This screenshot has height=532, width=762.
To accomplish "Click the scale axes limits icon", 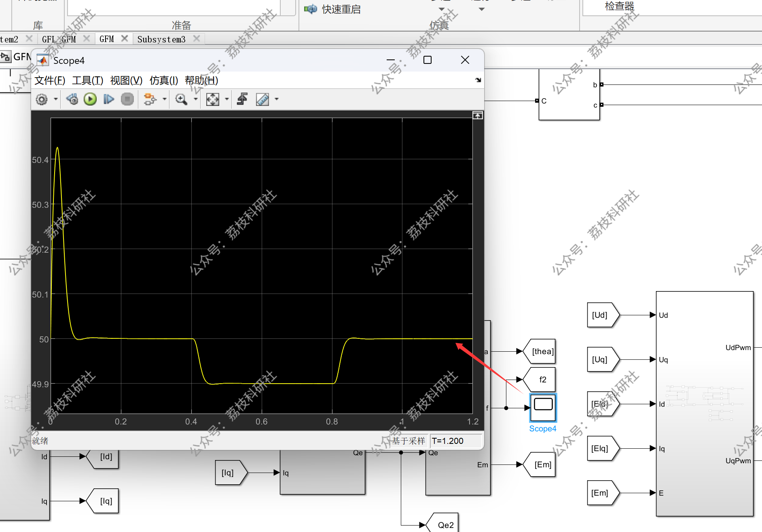I will point(213,99).
